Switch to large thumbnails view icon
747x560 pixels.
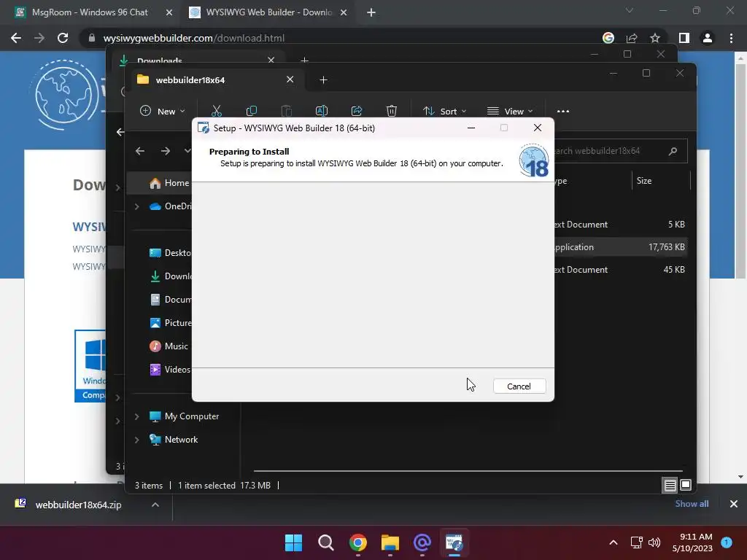pyautogui.click(x=686, y=485)
